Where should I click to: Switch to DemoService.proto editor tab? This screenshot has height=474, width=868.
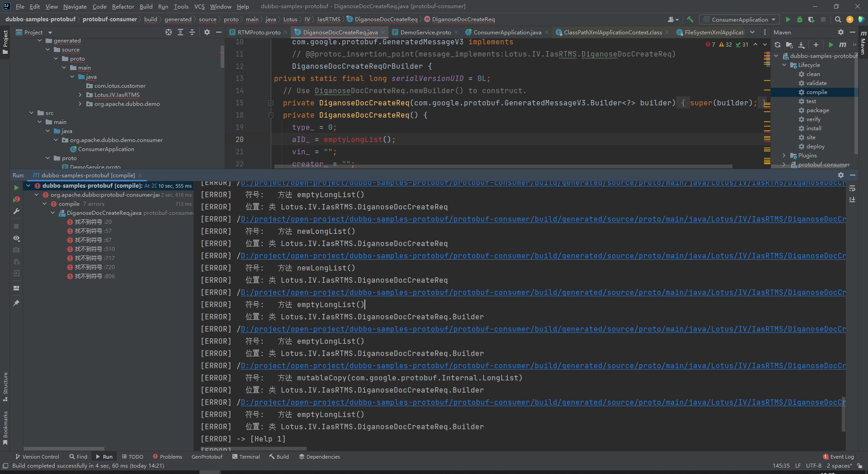pos(425,32)
